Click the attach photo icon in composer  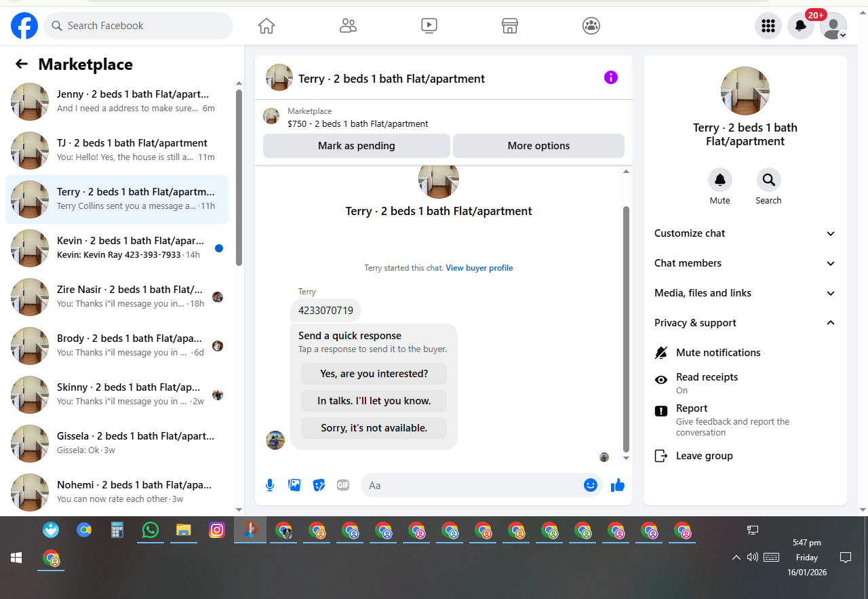point(294,485)
